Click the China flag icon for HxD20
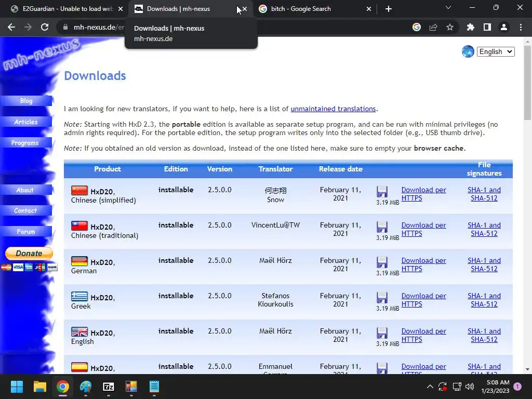The height and width of the screenshot is (399, 532). [x=79, y=190]
